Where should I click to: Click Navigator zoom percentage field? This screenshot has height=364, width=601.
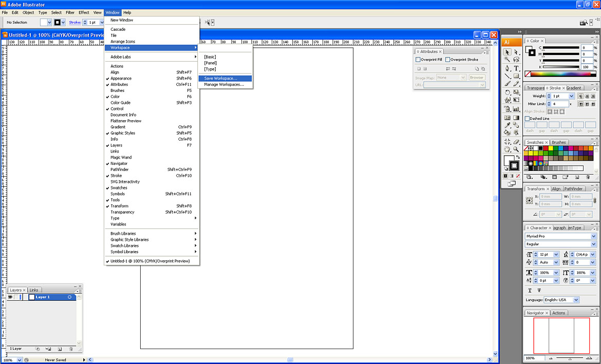click(534, 358)
